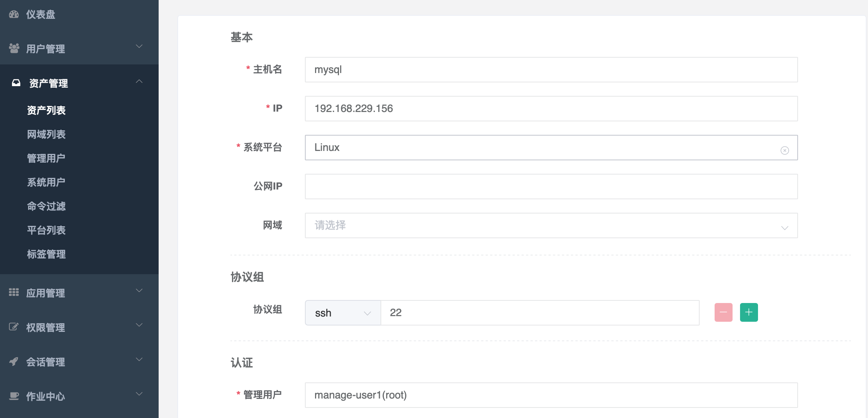The image size is (868, 418).
Task: Click the 网域 field label
Action: click(272, 225)
